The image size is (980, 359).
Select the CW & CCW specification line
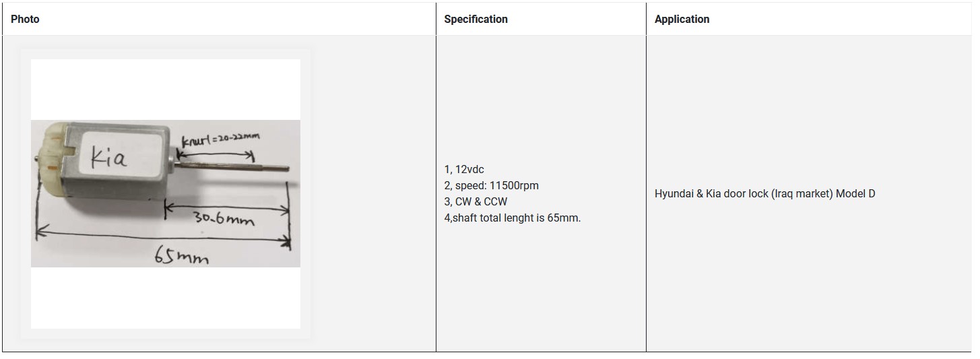[476, 201]
